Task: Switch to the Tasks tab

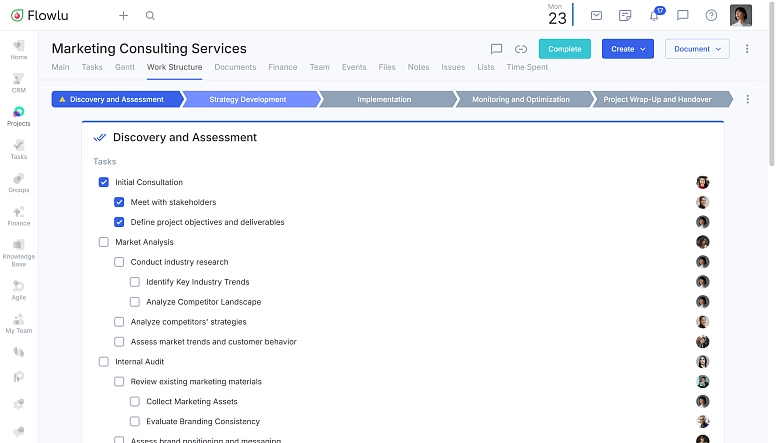Action: pos(92,67)
